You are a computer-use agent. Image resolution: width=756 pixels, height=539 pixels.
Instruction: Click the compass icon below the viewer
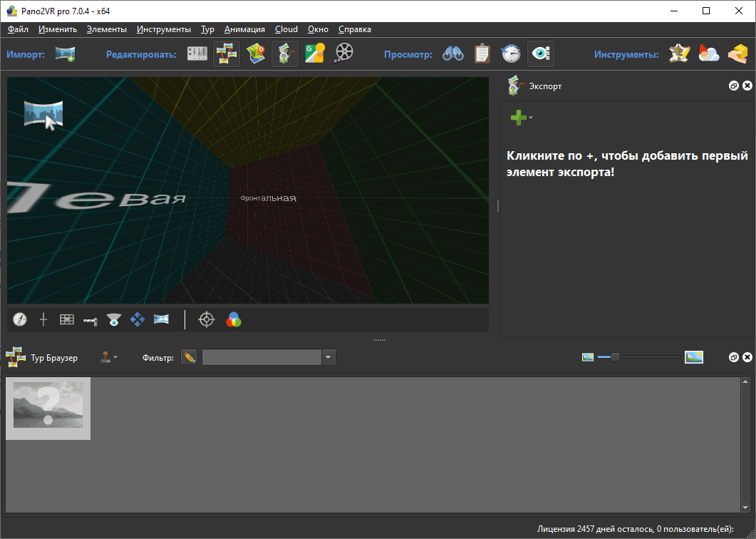coord(20,319)
